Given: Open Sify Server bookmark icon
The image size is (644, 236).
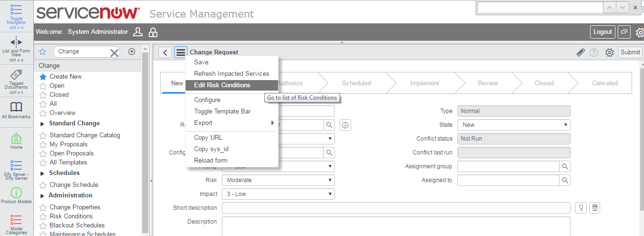Looking at the screenshot, I should click(x=16, y=165).
